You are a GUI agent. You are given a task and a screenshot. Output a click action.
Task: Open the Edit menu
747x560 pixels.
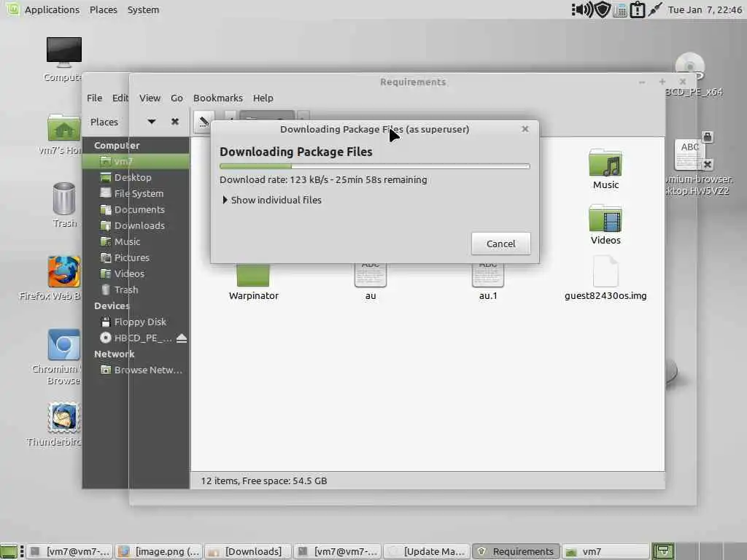tap(120, 98)
